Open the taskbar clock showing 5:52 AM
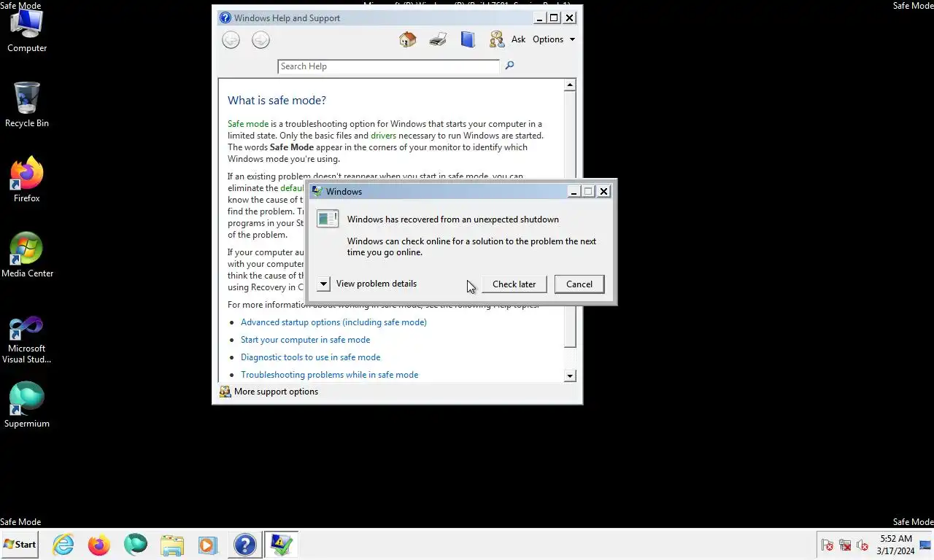 click(x=895, y=545)
